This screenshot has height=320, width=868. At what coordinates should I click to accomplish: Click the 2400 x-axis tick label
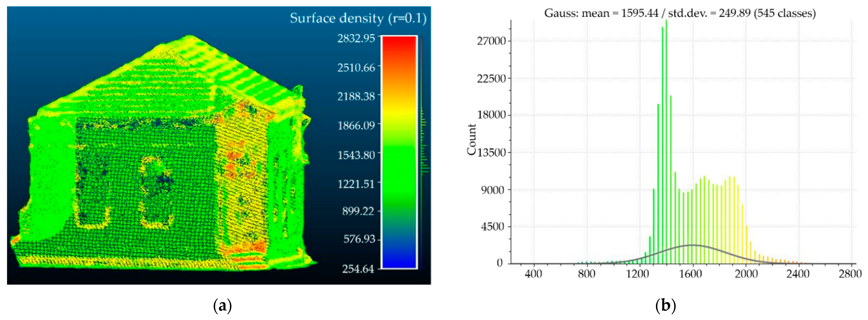[798, 273]
